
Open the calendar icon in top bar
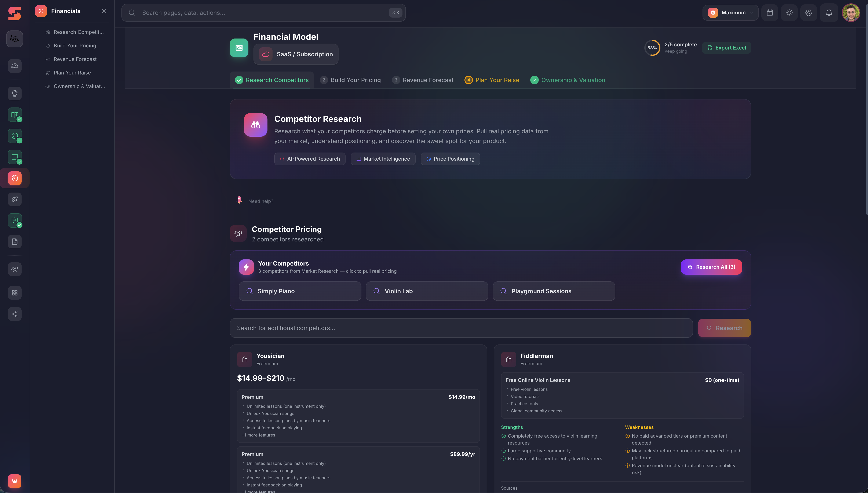tap(769, 12)
